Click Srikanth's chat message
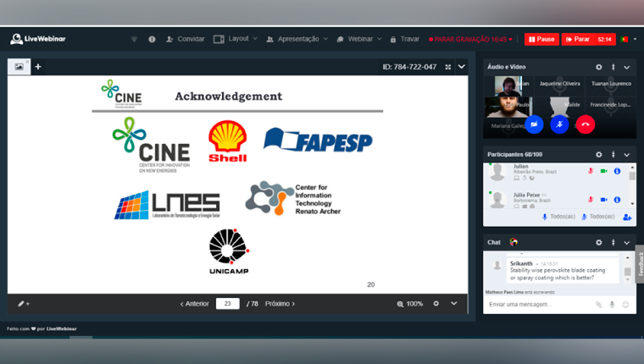This screenshot has width=644, height=364. pos(563,271)
